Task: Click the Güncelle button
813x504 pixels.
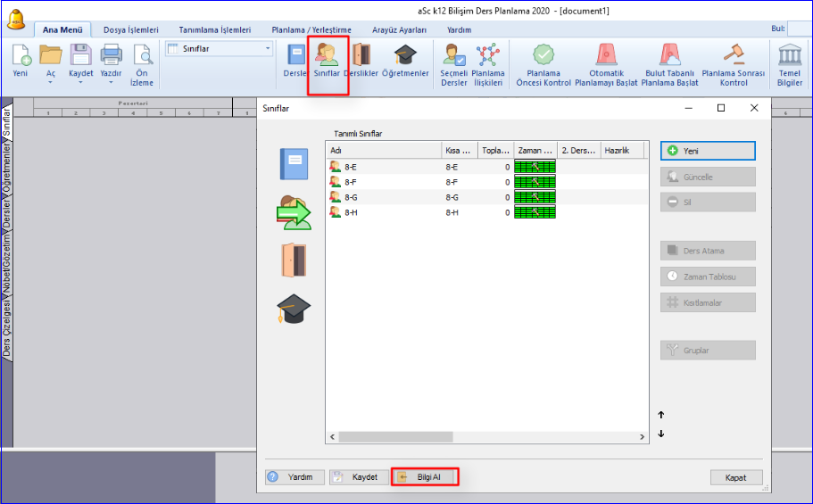Action: tap(708, 177)
